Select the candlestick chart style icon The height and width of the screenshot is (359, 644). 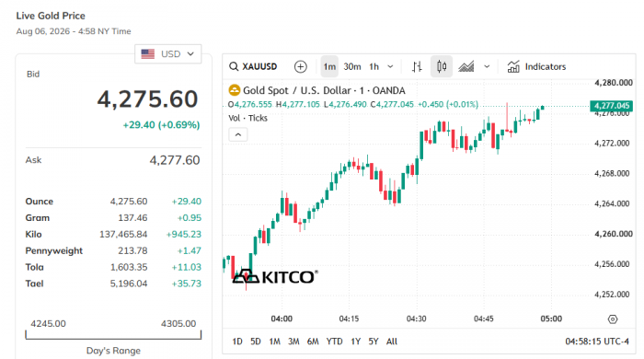[x=442, y=66]
